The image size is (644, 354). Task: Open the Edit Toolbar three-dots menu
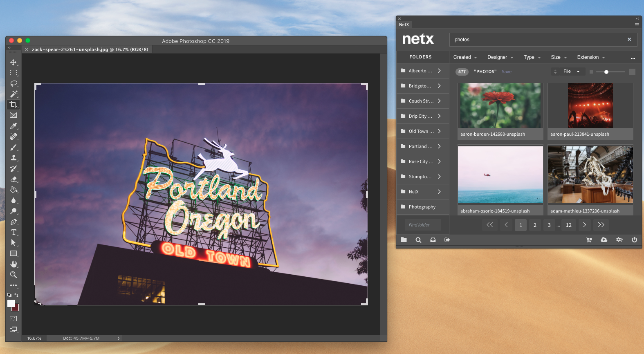coord(13,285)
